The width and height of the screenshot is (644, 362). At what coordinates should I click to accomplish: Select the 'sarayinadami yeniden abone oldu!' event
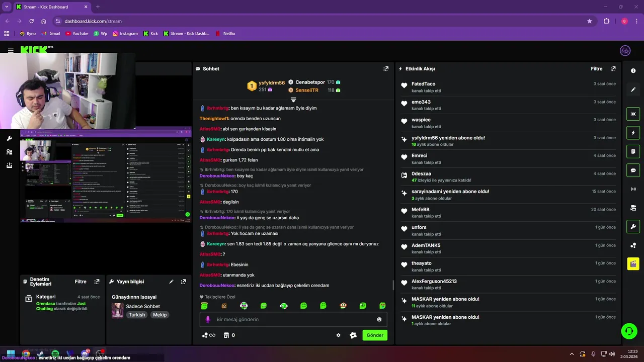508,195
